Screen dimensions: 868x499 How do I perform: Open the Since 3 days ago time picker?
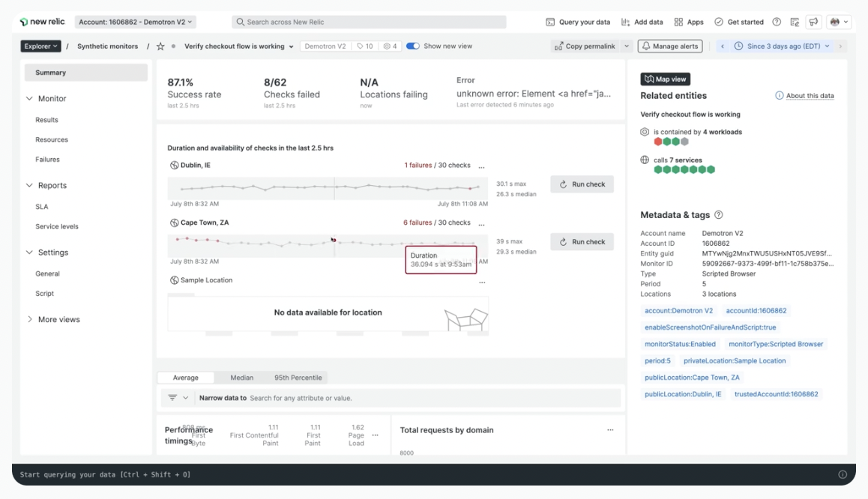(783, 46)
